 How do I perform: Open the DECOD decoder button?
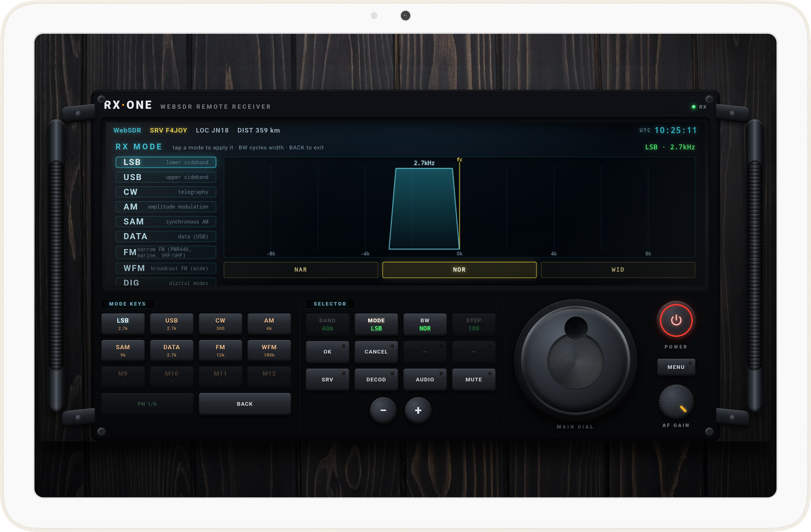tap(376, 379)
